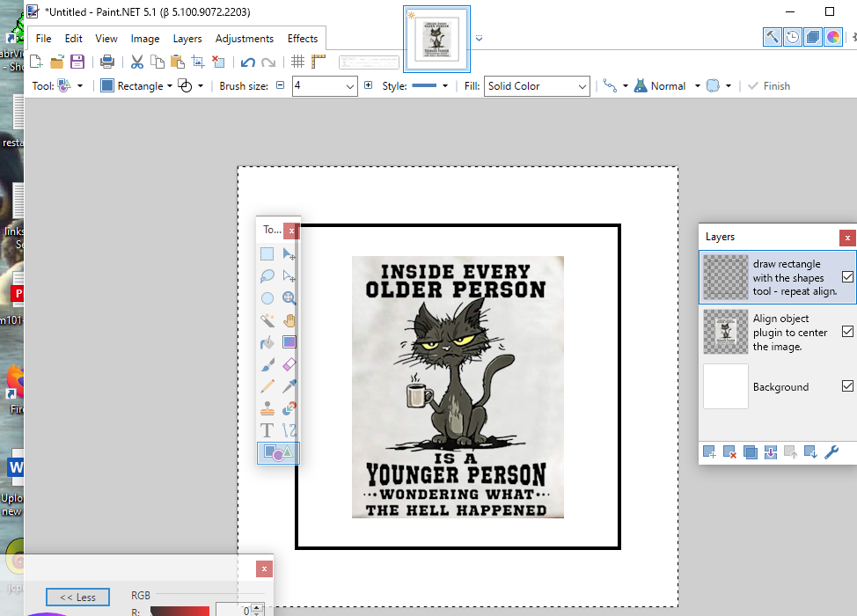Click the Paste clipboard icon
Screen dimensions: 857x616
point(178,62)
